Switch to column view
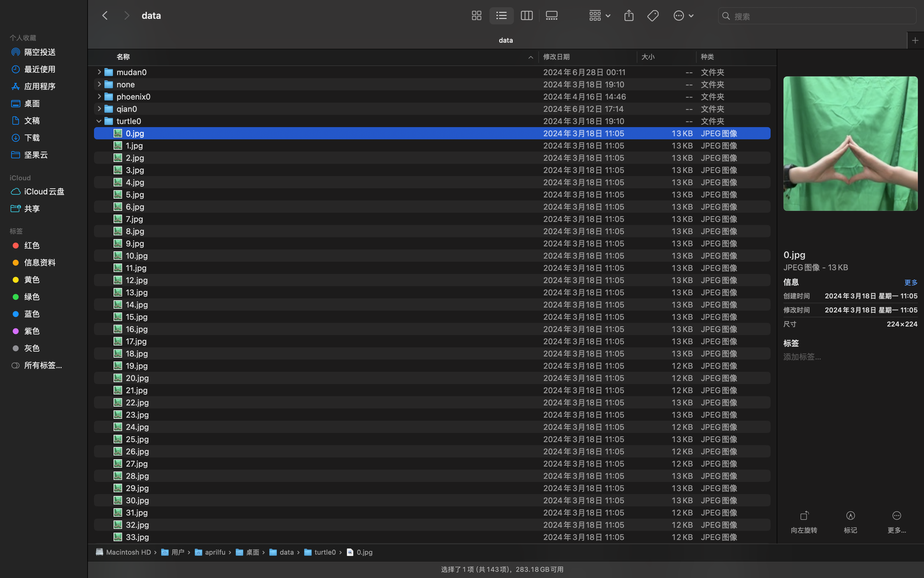924x578 pixels. [x=527, y=16]
